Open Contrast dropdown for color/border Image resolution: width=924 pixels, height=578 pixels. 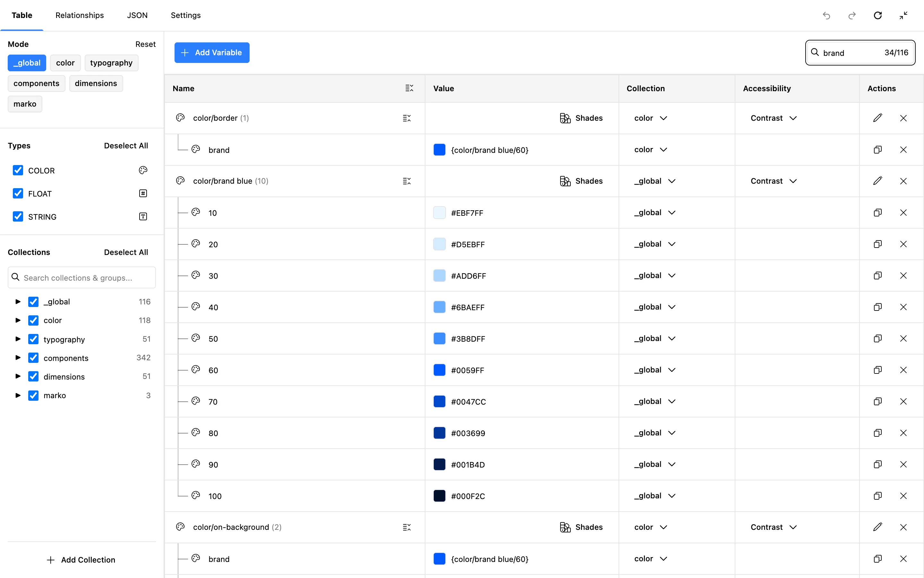(774, 118)
